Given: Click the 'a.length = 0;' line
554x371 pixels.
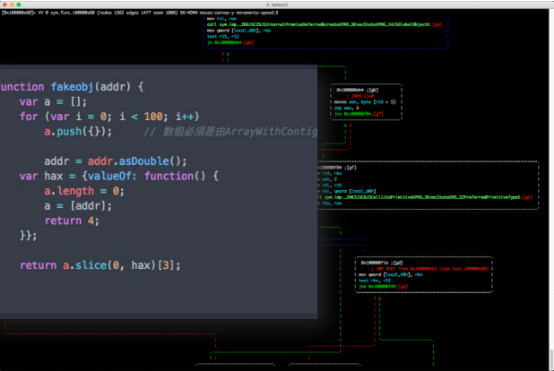Looking at the screenshot, I should pos(84,191).
